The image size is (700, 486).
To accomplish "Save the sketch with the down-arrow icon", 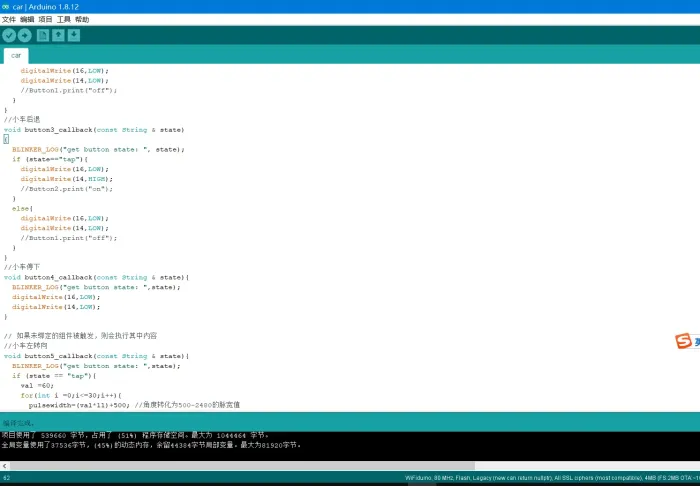I will pos(74,35).
